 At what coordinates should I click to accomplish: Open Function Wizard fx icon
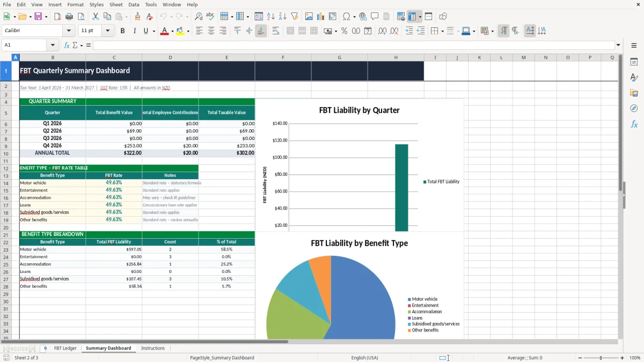pos(67,45)
